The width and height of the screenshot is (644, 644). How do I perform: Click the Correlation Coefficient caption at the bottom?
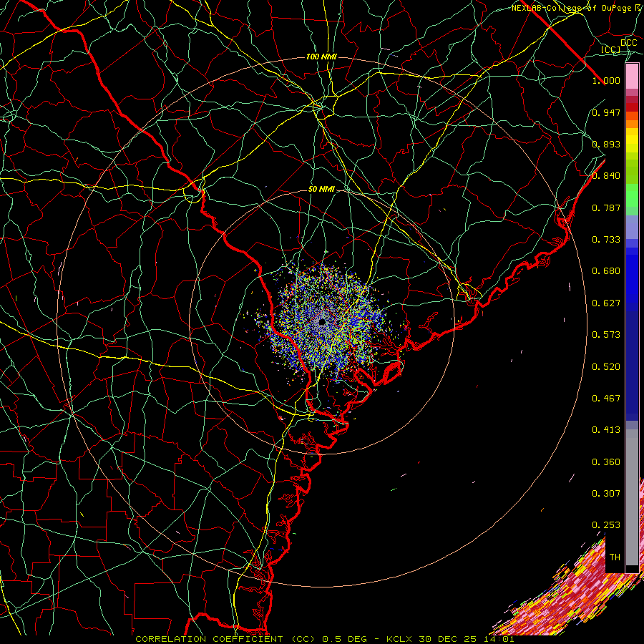(x=324, y=639)
